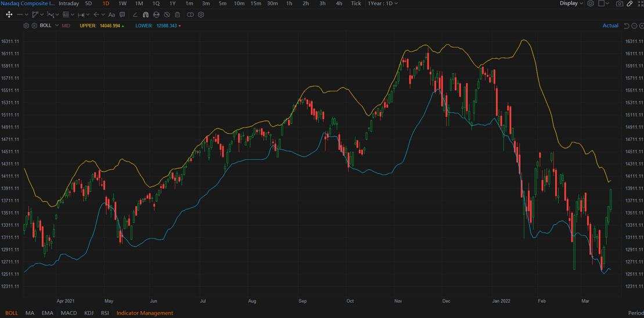The width and height of the screenshot is (644, 318).
Task: Choose the trend line drawing tool
Action: [35, 15]
